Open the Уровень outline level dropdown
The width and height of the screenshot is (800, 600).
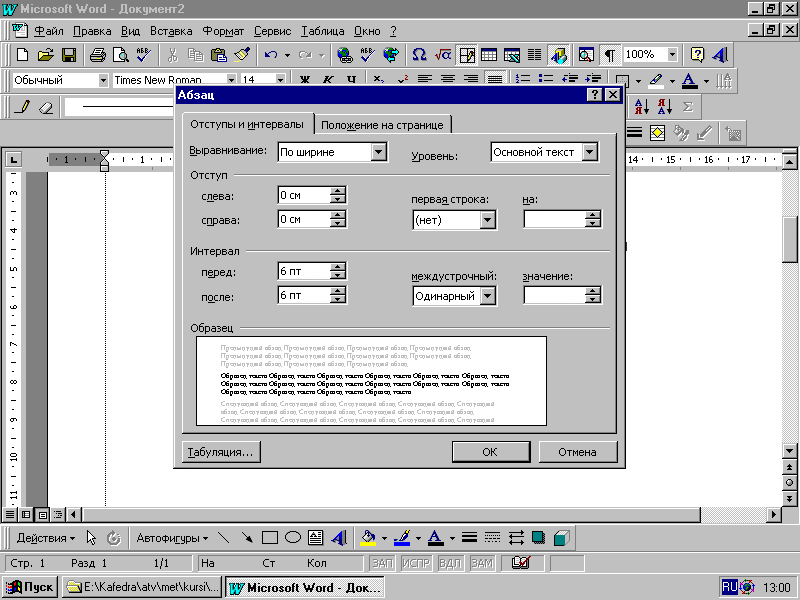coord(590,152)
